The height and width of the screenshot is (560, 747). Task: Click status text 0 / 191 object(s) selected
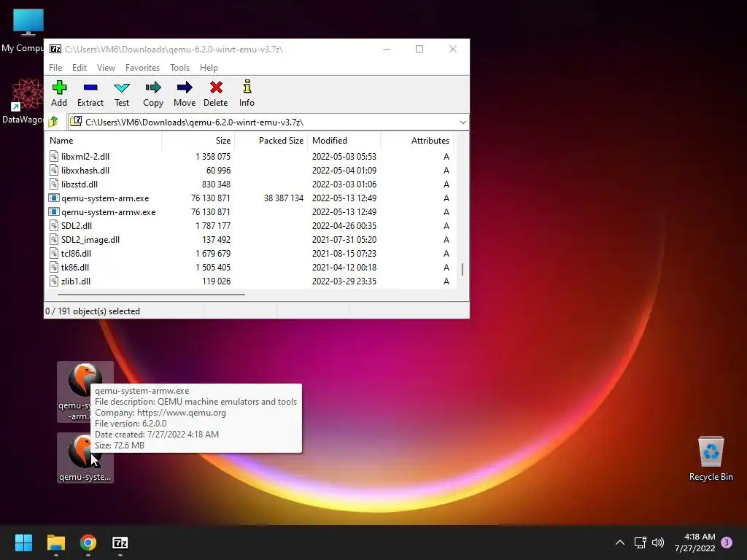point(93,311)
